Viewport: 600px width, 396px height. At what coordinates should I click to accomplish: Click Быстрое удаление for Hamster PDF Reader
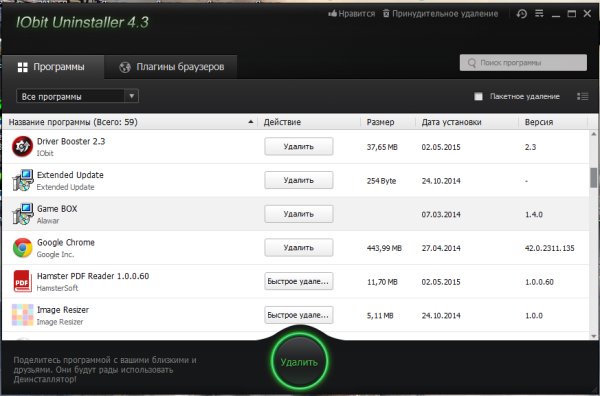(298, 281)
